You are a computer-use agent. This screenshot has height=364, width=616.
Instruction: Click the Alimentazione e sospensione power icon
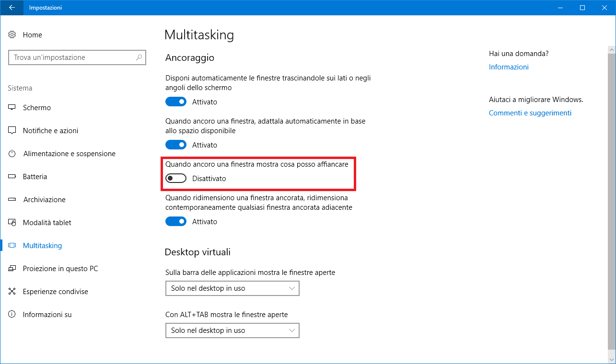pos(12,154)
